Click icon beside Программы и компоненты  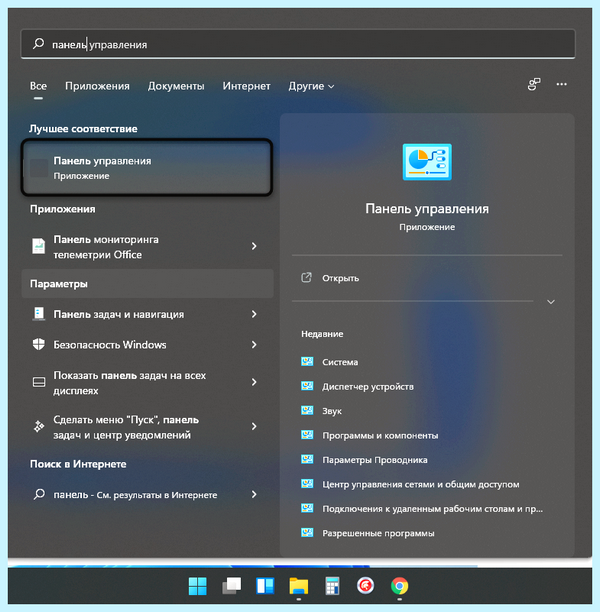(307, 435)
